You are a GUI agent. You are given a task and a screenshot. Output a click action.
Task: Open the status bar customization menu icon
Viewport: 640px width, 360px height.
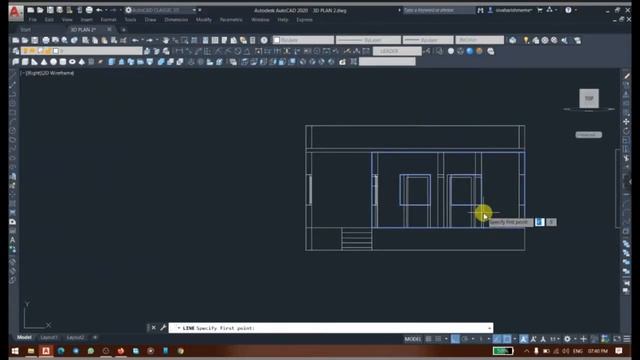[x=627, y=339]
